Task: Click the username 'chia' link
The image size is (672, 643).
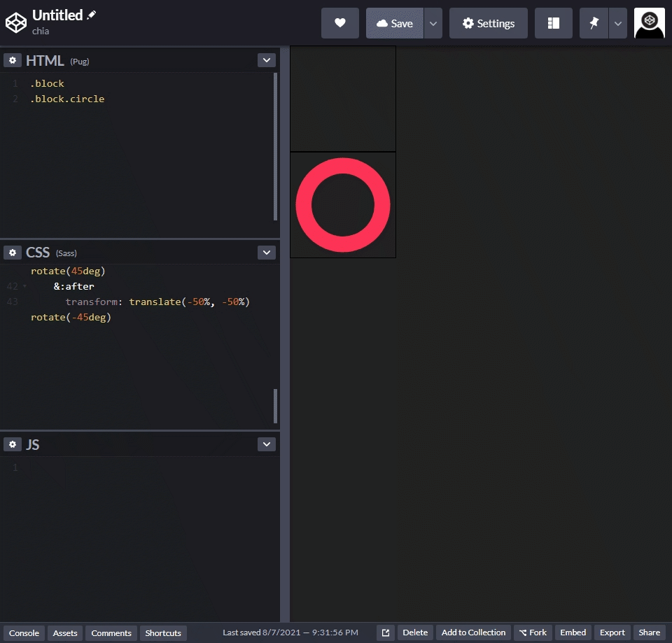Action: 41,31
